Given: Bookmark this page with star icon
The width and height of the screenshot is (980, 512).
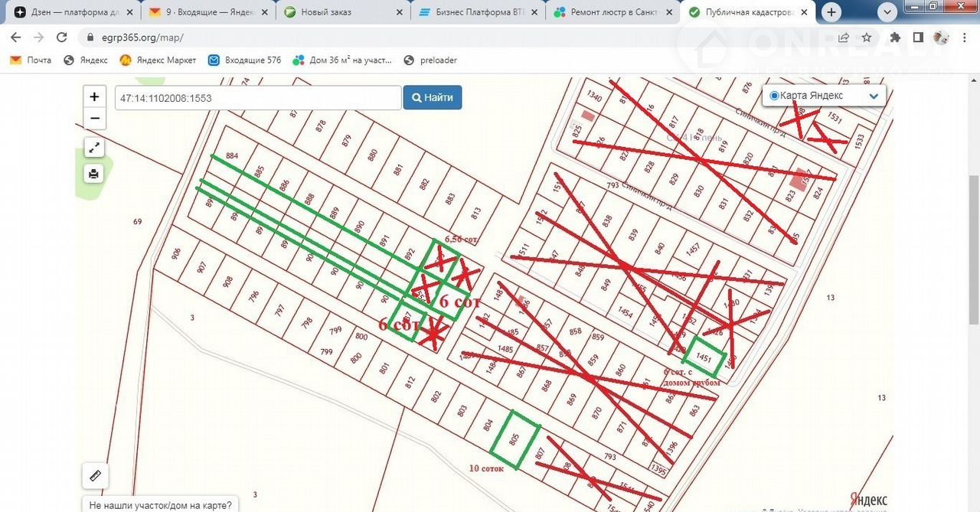Looking at the screenshot, I should [867, 38].
